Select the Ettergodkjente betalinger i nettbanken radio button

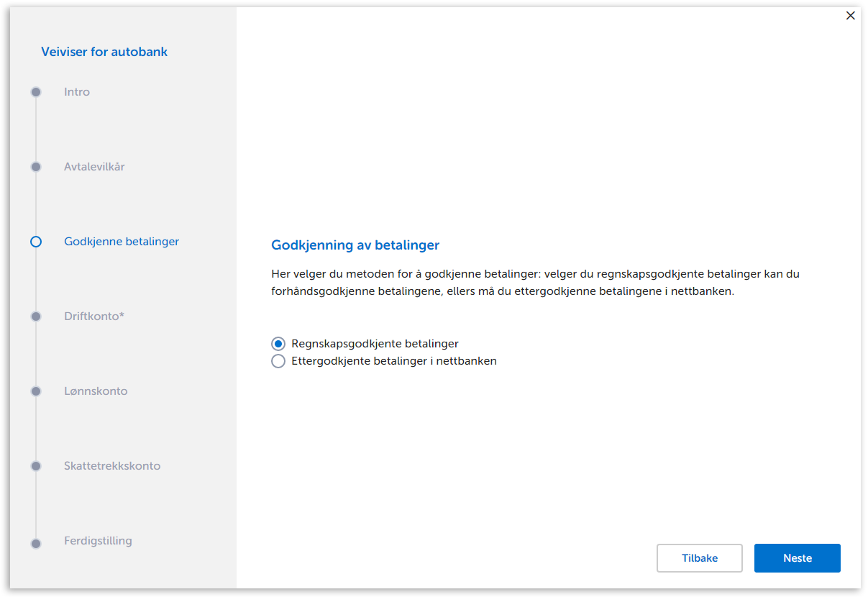[x=278, y=361]
